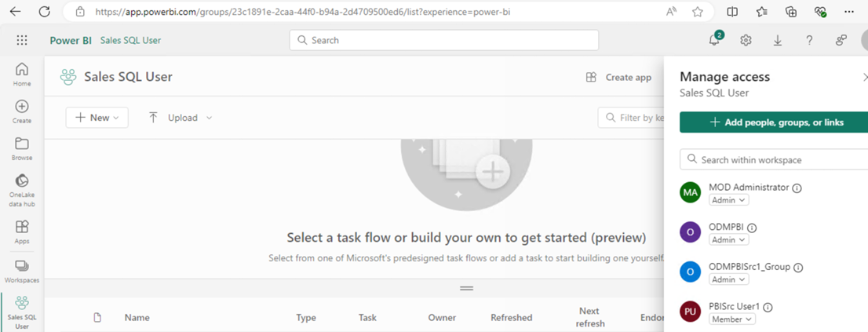Image resolution: width=868 pixels, height=332 pixels.
Task: Click the Filter by keyword box
Action: point(631,117)
